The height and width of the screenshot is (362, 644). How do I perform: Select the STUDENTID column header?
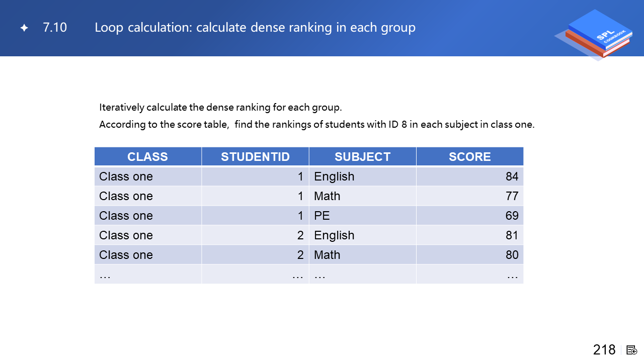(255, 157)
